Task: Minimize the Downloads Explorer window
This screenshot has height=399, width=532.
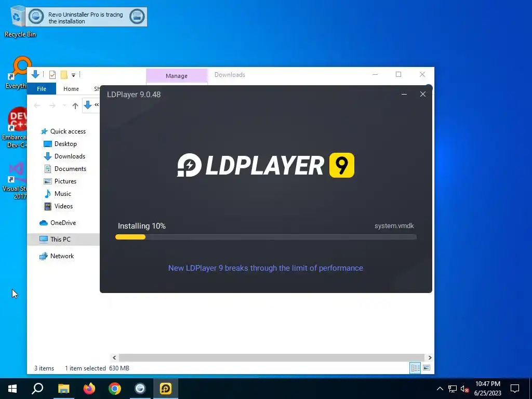Action: tap(375, 74)
